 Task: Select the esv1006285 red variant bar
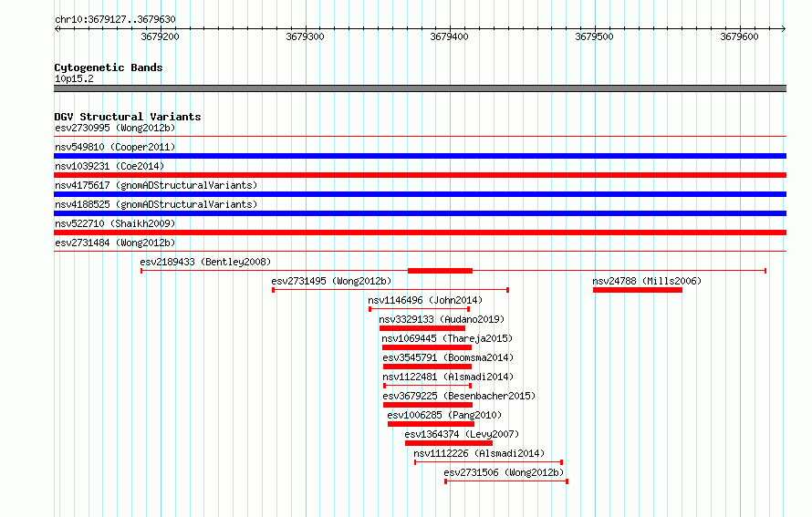[x=431, y=424]
